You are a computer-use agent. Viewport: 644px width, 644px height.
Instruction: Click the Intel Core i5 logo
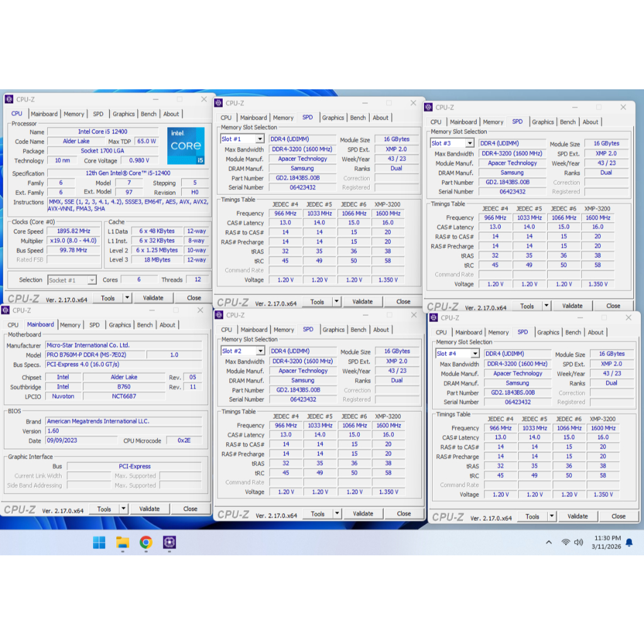[186, 145]
